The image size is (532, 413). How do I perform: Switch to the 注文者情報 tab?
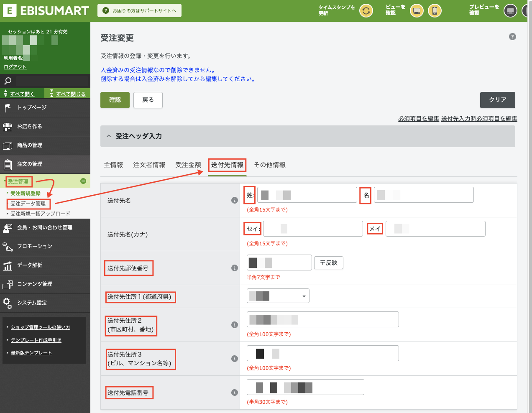point(149,165)
